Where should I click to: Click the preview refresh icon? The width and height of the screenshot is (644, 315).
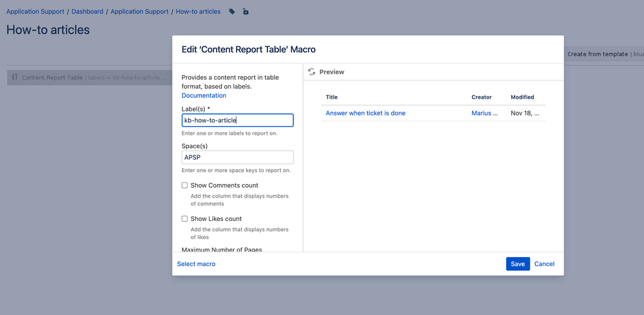(x=312, y=72)
